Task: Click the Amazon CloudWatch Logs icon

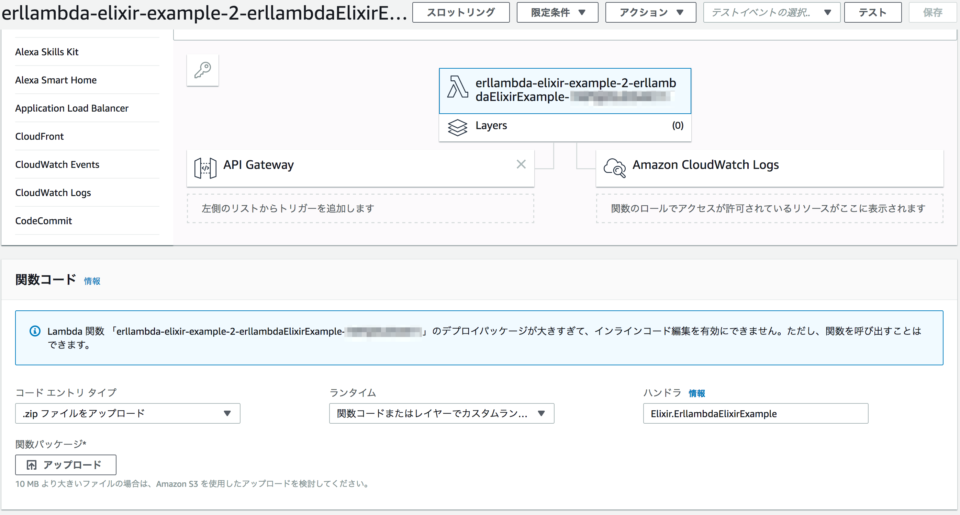Action: [x=614, y=166]
